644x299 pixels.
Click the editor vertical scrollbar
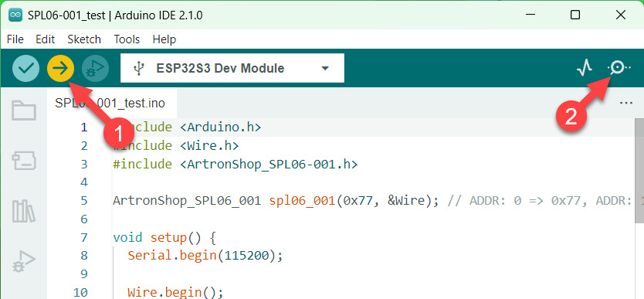639,172
